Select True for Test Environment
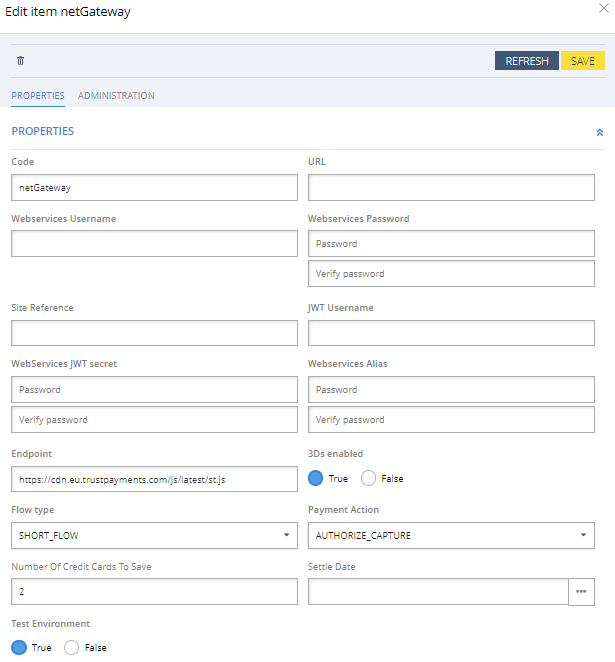 click(19, 647)
